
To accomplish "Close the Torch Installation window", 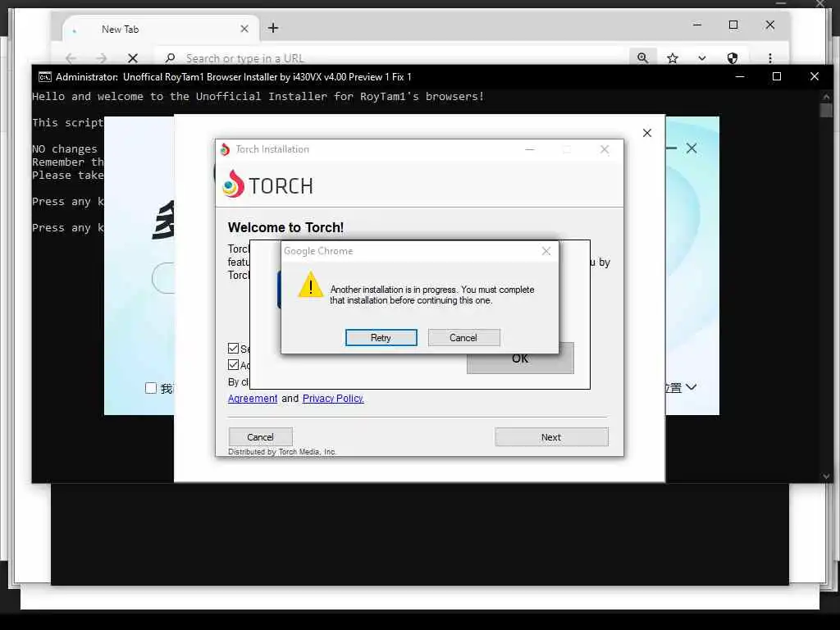I will click(x=605, y=149).
